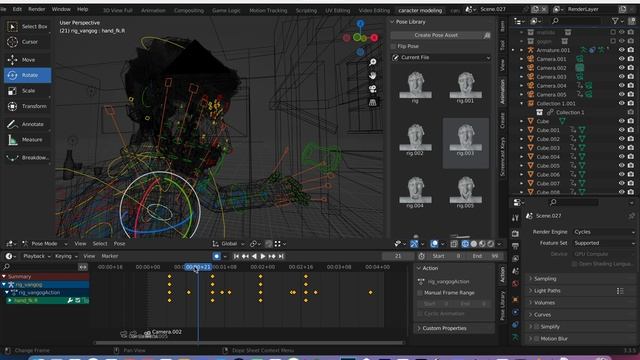Screen dimensions: 640x360
Task: Enable Manual Frame Range checkbox
Action: point(420,293)
